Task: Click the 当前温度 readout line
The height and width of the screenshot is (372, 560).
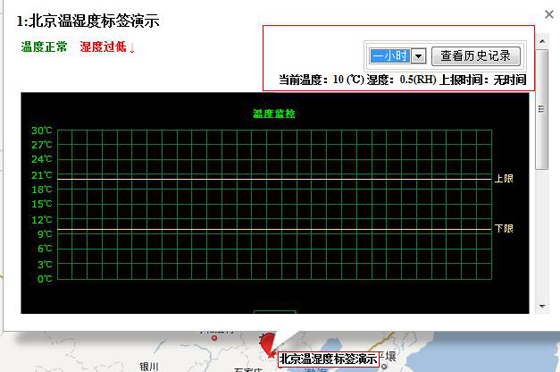Action: point(402,80)
